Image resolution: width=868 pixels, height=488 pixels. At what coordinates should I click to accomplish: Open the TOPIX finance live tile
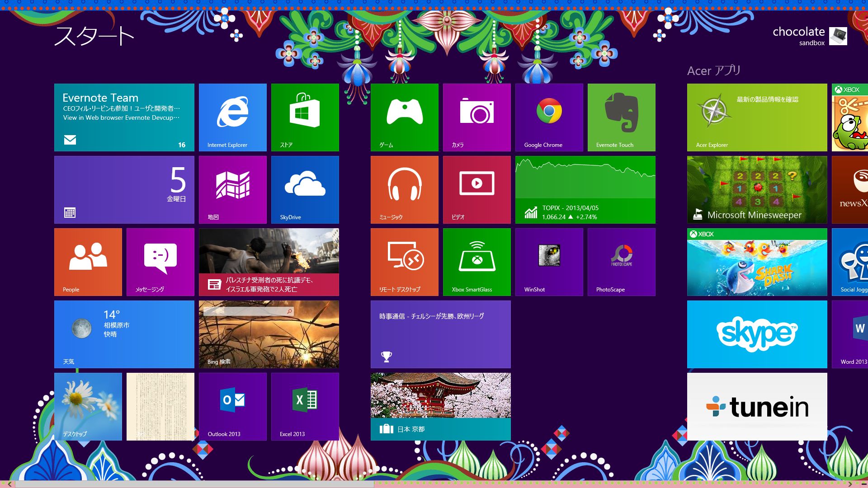[585, 189]
